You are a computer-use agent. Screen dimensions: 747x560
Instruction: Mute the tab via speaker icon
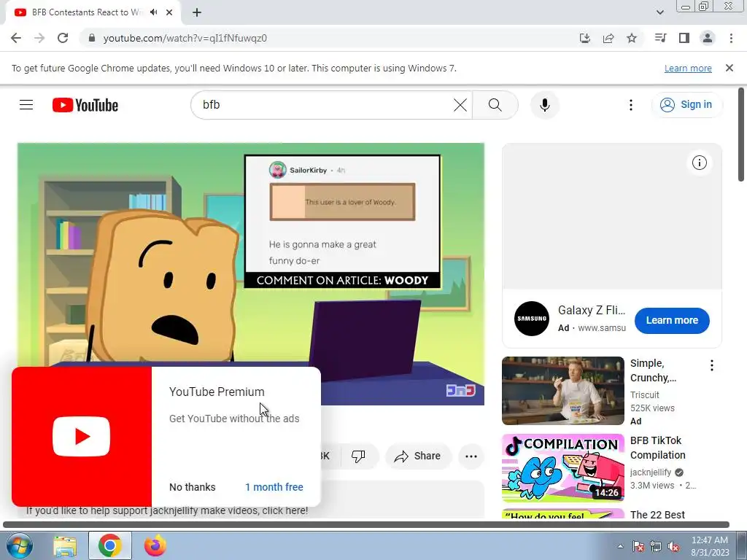pyautogui.click(x=153, y=12)
